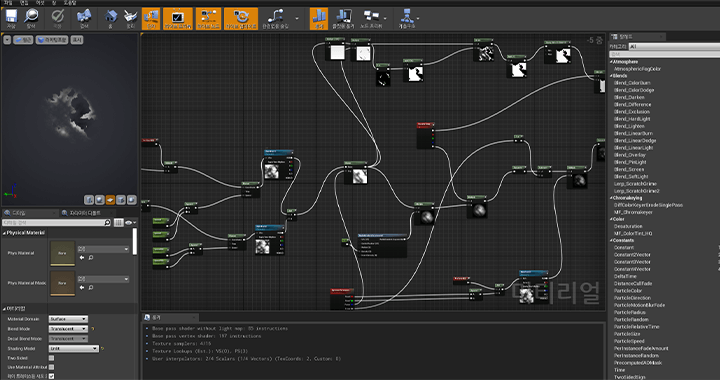
Task: Reset Blend Mode to default yellow arrow
Action: tap(93, 329)
